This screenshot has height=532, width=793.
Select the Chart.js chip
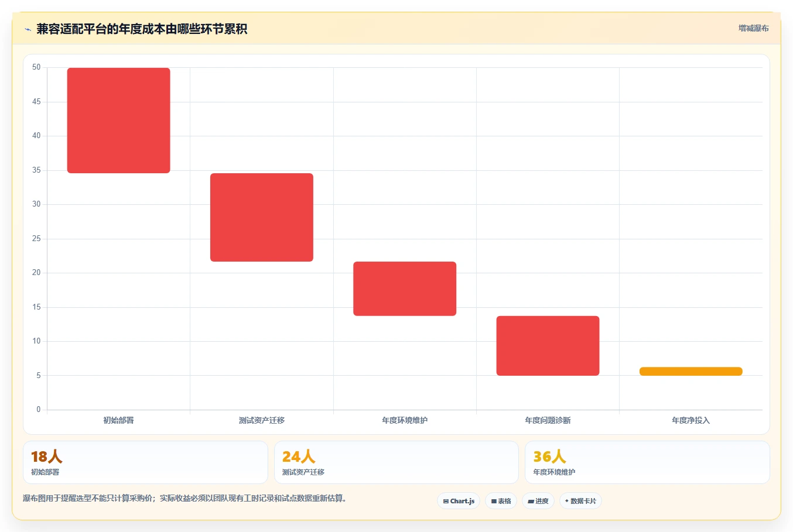tap(459, 501)
